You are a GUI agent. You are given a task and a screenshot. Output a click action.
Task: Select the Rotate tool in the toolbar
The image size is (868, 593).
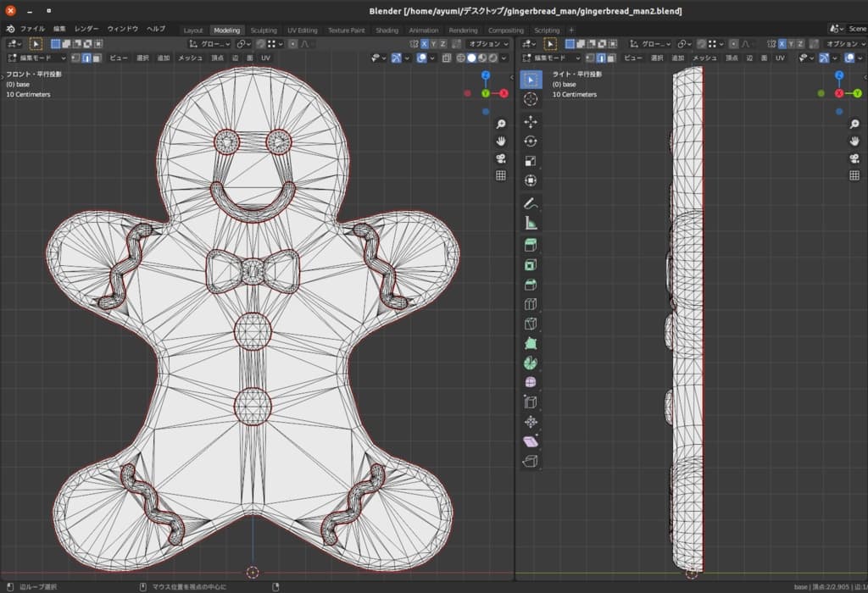click(531, 141)
